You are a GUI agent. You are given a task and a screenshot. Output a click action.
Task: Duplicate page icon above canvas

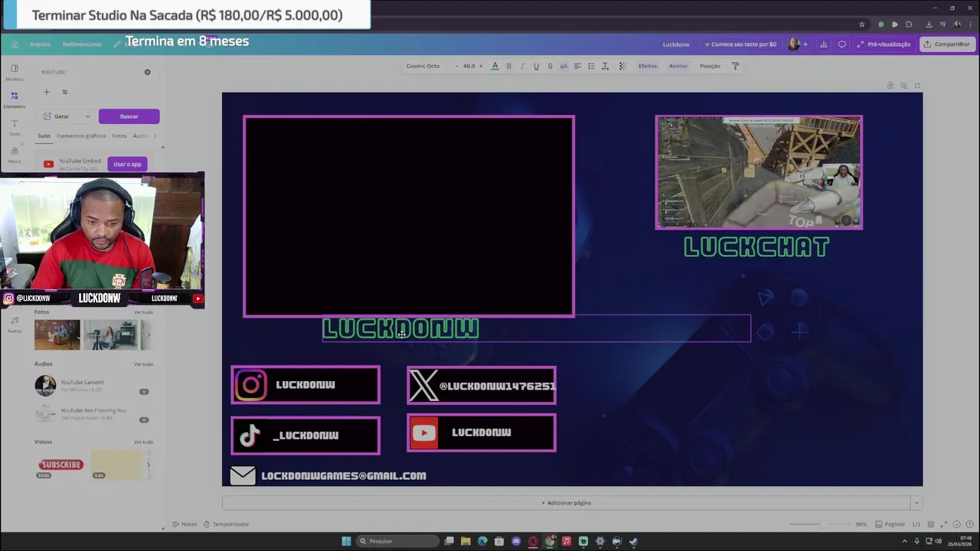pyautogui.click(x=903, y=85)
